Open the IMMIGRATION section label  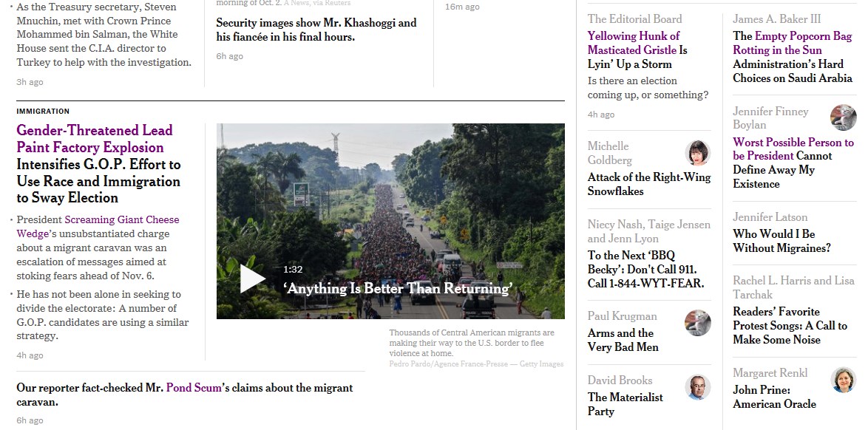(x=43, y=112)
